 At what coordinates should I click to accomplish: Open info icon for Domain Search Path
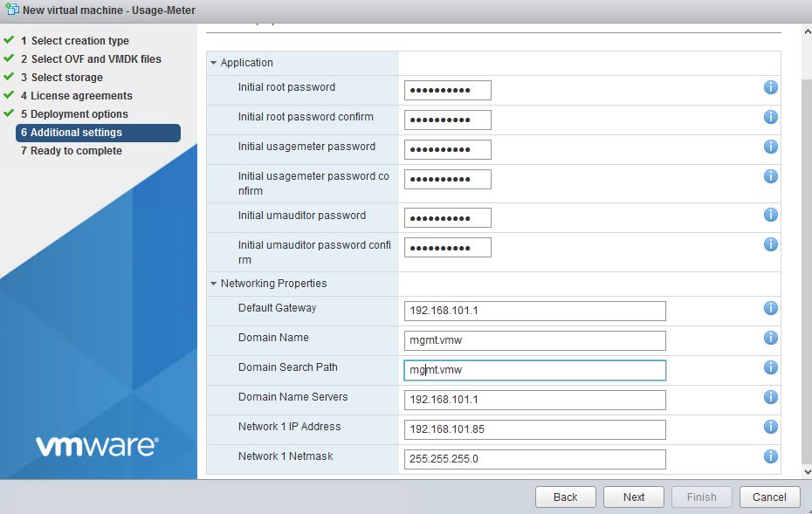point(771,367)
